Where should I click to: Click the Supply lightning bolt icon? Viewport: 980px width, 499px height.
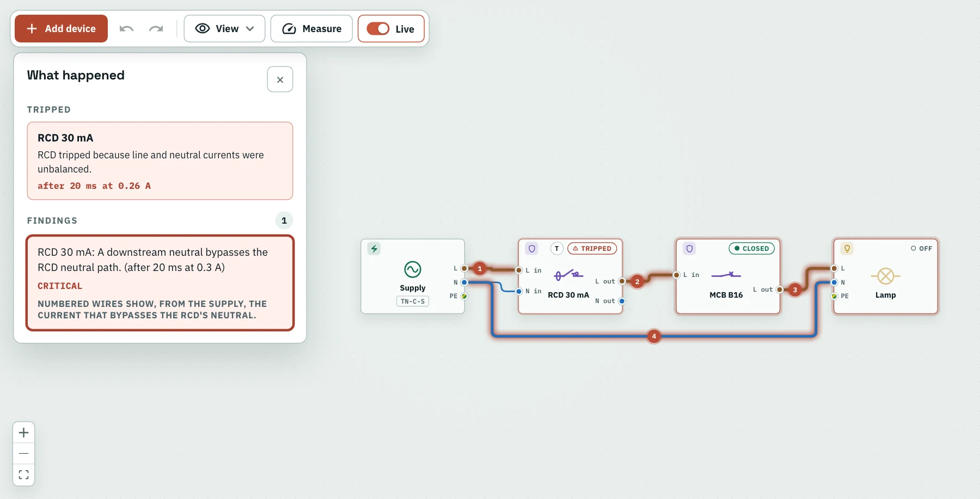click(x=374, y=249)
